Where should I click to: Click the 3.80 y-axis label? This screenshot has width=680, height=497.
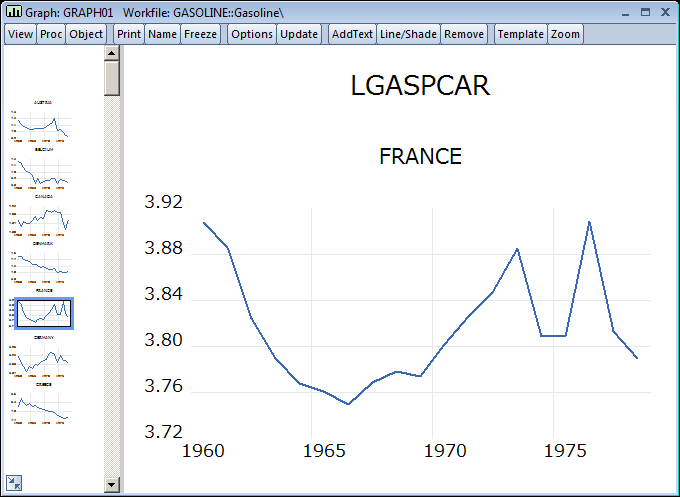163,340
